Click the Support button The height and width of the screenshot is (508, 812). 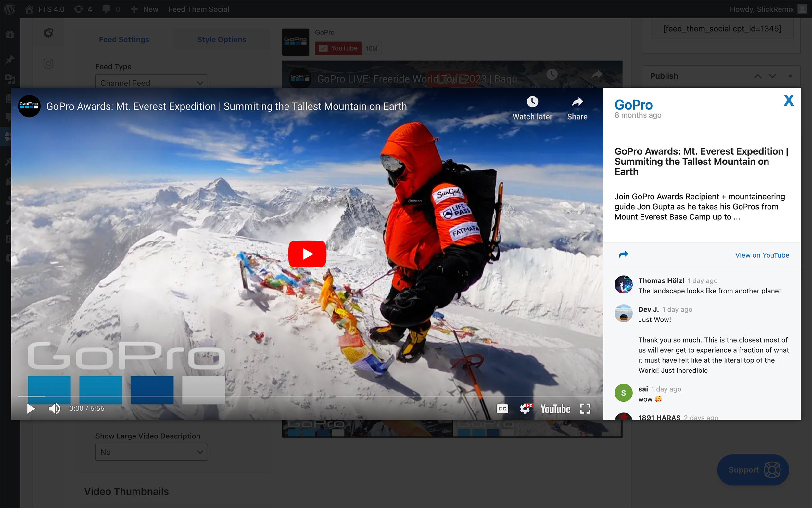[753, 470]
